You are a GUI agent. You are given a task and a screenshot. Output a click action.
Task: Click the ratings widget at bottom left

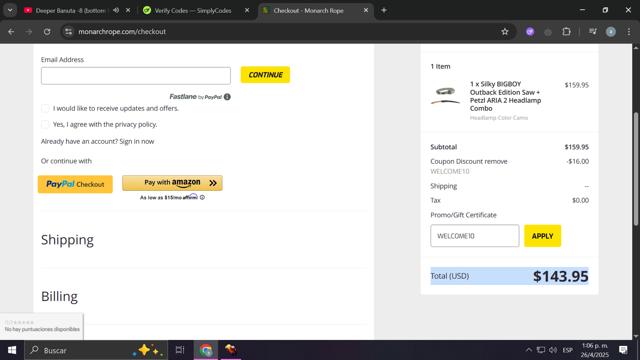pyautogui.click(x=42, y=327)
